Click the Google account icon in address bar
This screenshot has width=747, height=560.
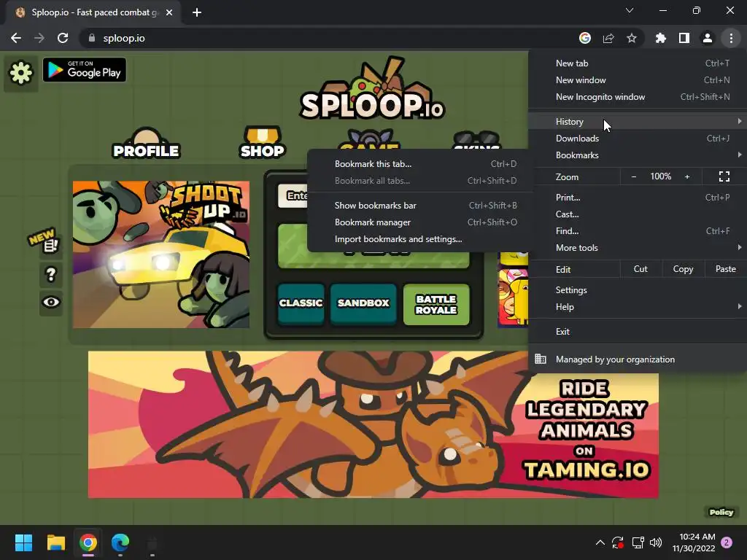585,38
